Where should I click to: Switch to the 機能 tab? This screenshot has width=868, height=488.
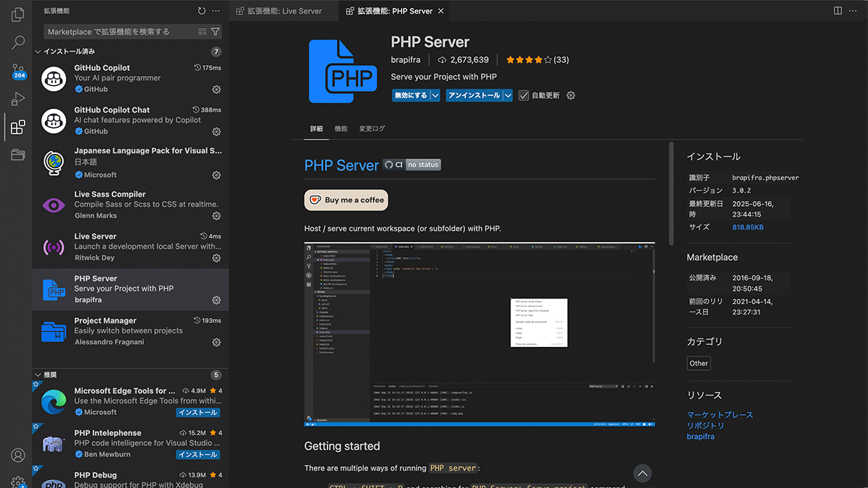(x=341, y=129)
